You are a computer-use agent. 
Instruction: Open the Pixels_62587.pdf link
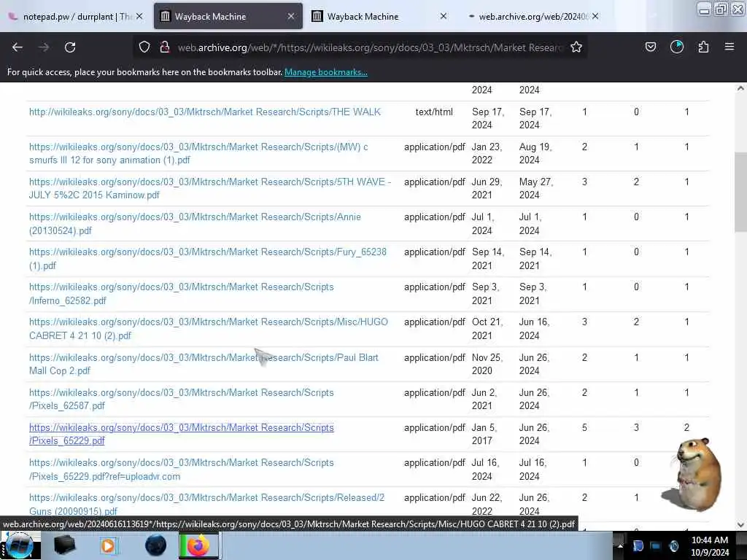click(182, 399)
